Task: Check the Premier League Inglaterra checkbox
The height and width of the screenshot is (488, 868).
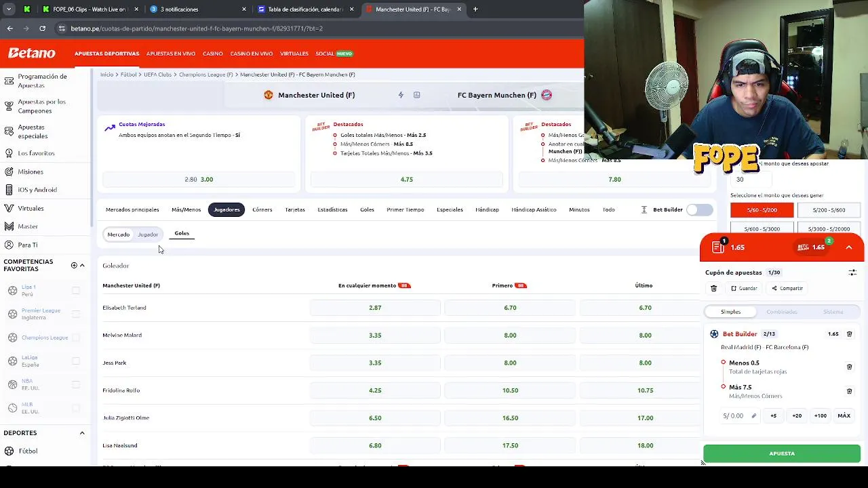Action: pyautogui.click(x=76, y=314)
